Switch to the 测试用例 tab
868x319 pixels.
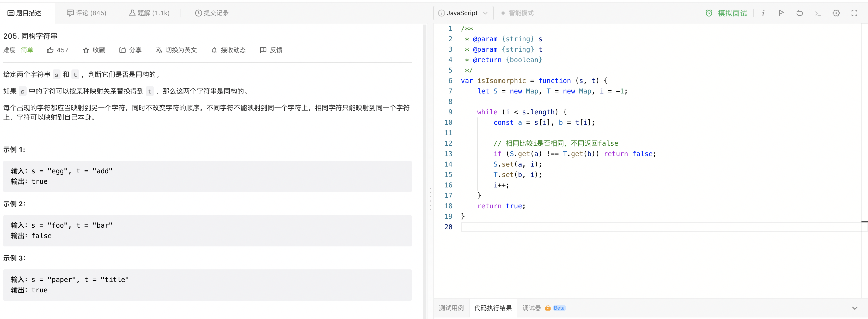451,308
